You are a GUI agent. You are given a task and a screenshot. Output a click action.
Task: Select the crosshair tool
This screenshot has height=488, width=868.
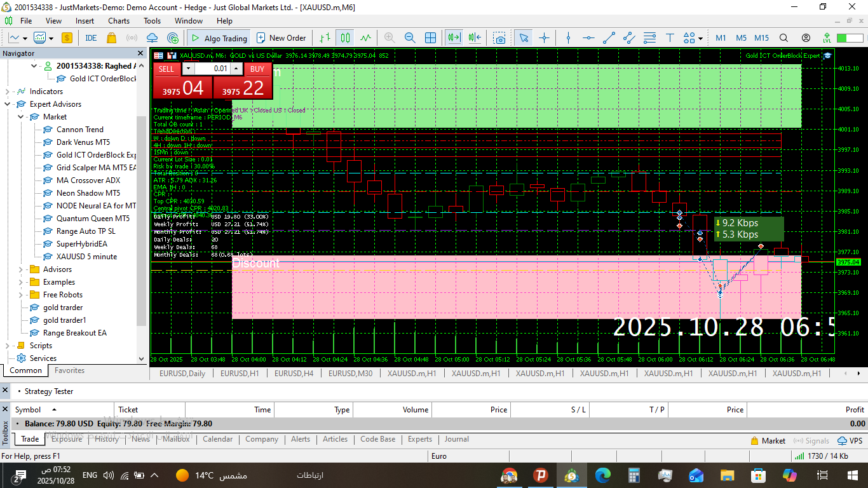tap(544, 38)
